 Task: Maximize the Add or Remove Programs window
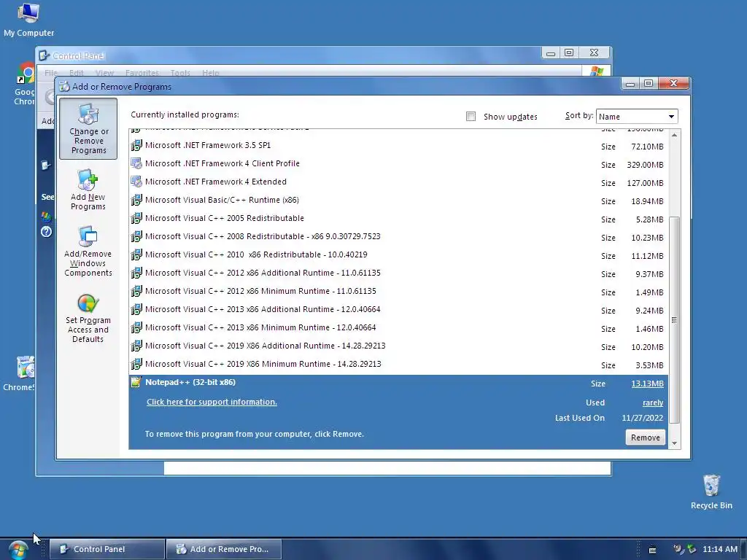649,83
